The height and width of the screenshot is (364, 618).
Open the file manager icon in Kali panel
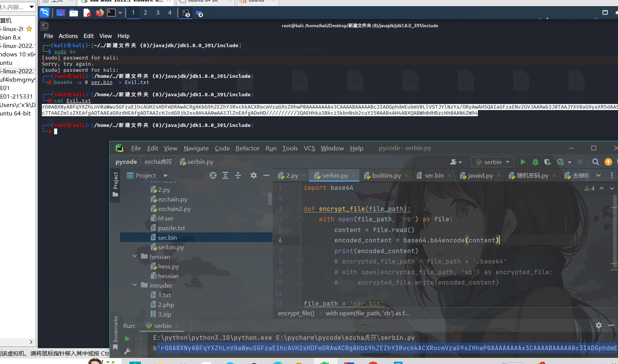pos(74,13)
